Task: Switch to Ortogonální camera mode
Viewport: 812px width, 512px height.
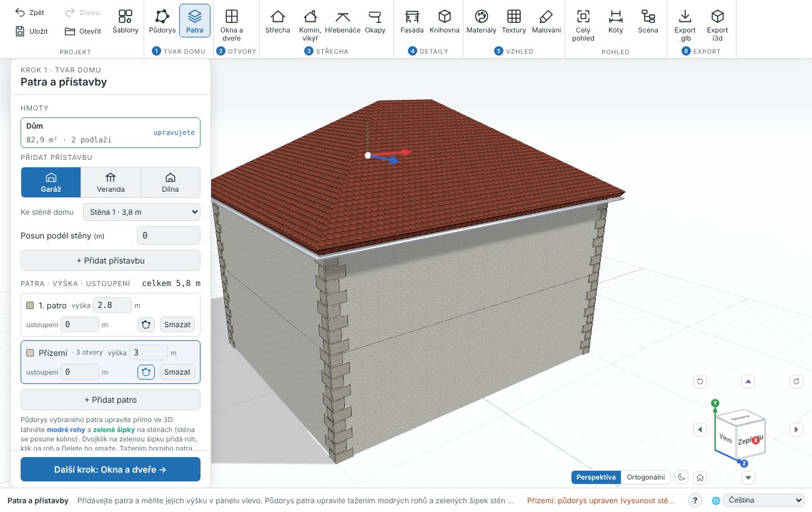Action: pyautogui.click(x=646, y=477)
